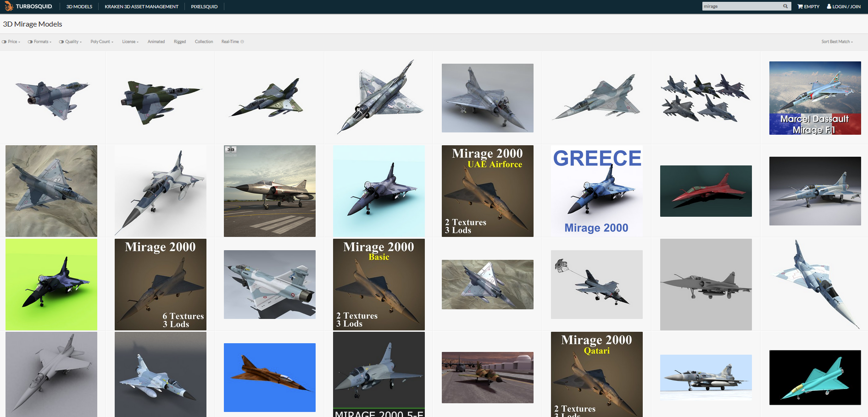This screenshot has width=868, height=417.
Task: Open the Mirage 2000 Basic thumbnail
Action: (x=379, y=285)
